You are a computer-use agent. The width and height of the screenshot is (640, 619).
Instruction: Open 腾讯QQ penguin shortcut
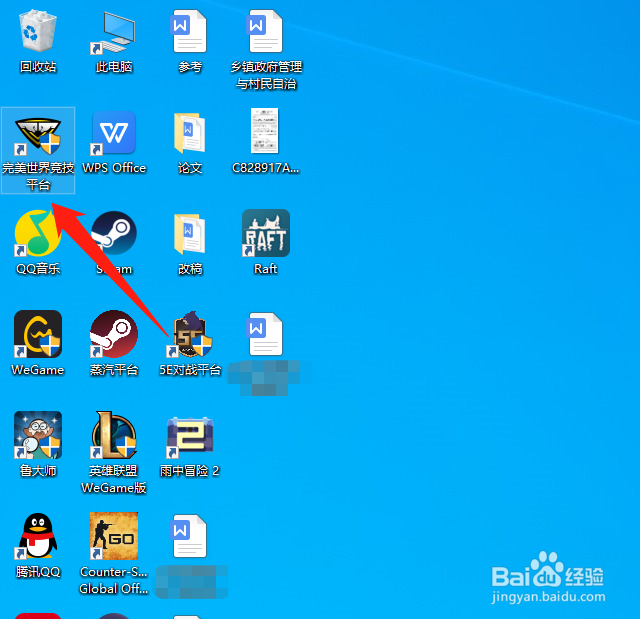[x=38, y=536]
